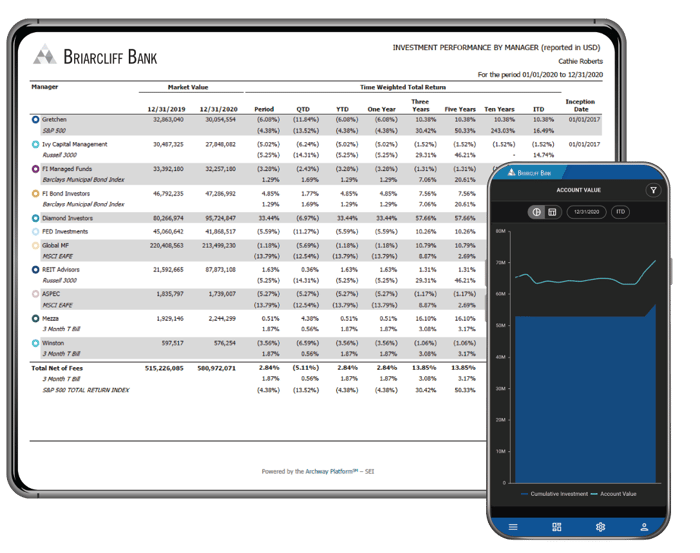Click FI Managed Funds circle marker
Screen dimensions: 700x553
click(x=36, y=169)
